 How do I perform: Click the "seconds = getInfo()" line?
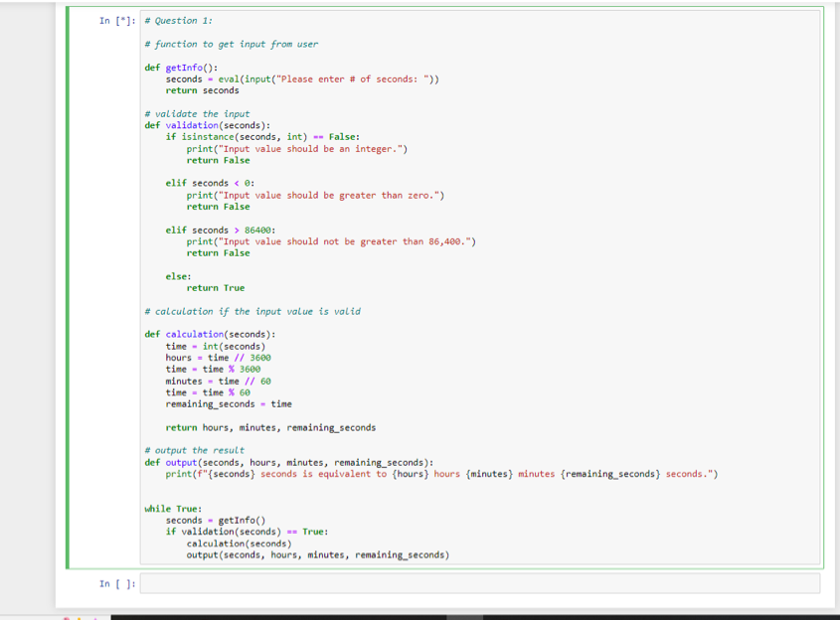[x=216, y=521]
